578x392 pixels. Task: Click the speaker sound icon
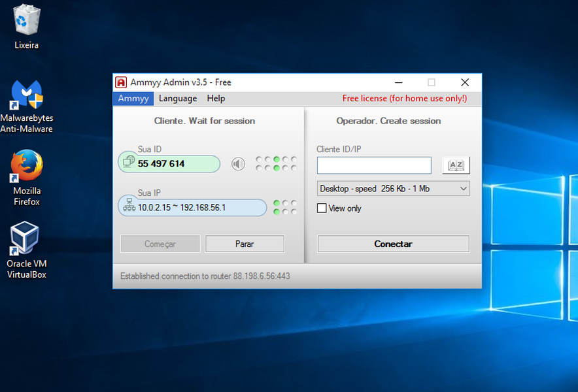(x=238, y=163)
